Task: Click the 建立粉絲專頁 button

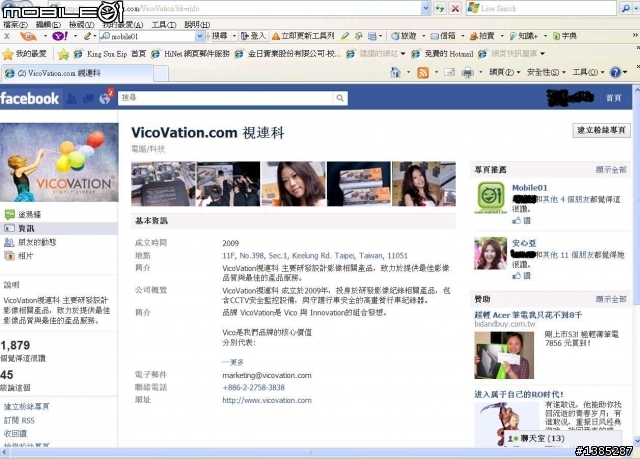Action: pos(601,131)
